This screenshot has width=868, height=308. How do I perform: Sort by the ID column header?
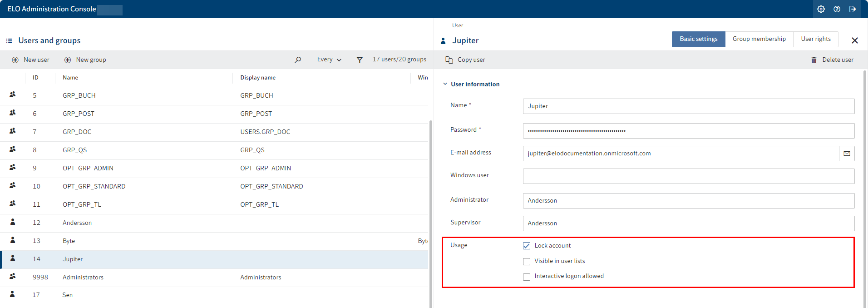click(x=35, y=78)
